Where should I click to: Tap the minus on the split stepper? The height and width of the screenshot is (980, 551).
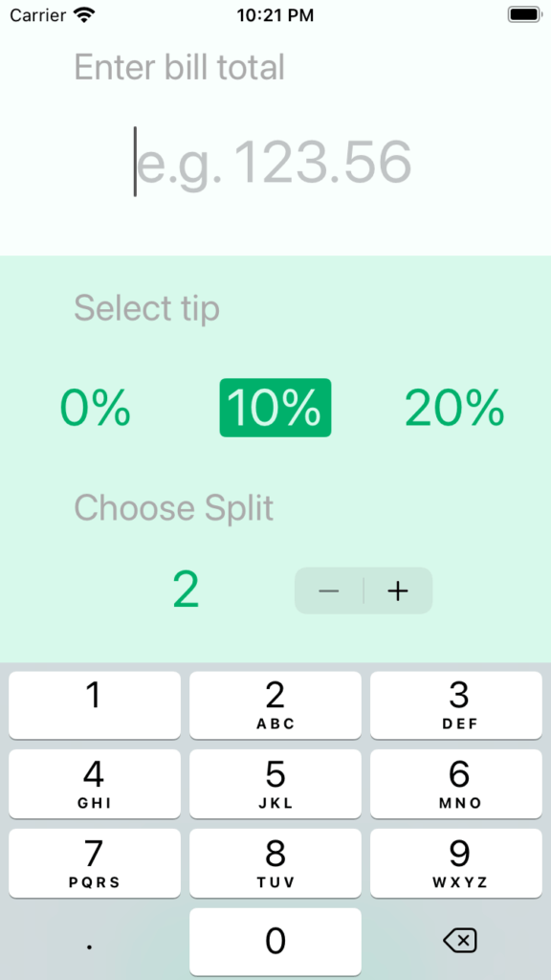pos(329,590)
